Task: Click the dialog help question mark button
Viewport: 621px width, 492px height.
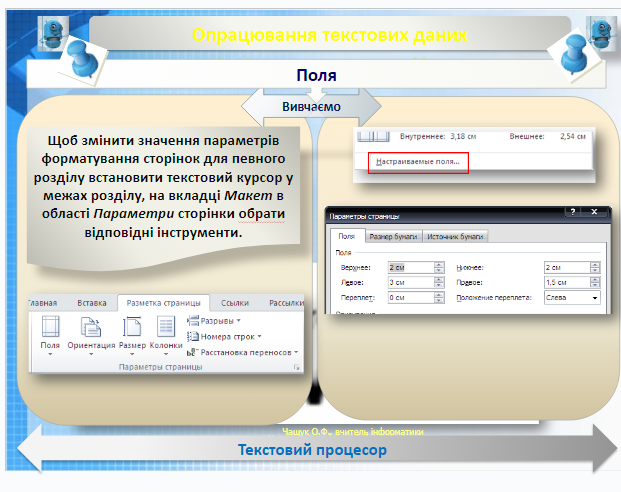Action: tap(573, 212)
